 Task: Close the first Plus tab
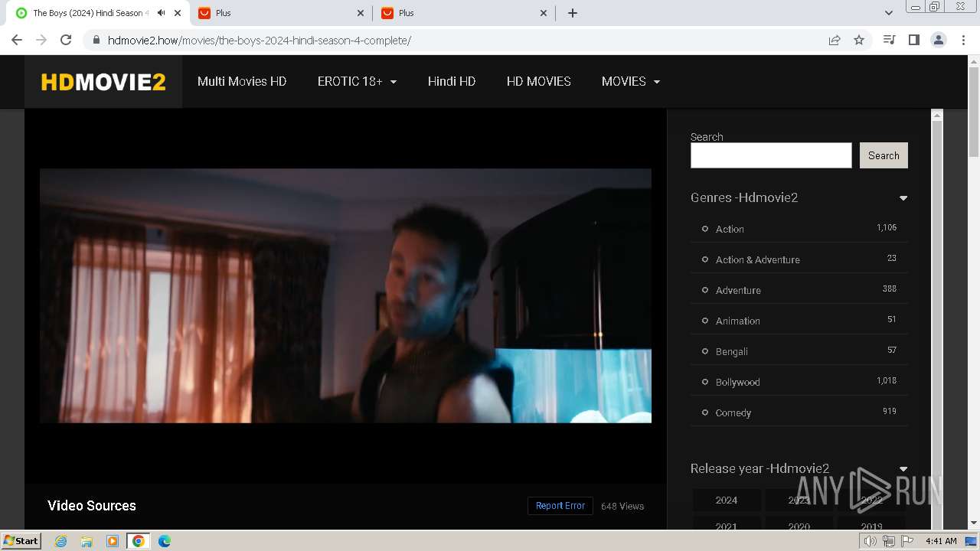361,13
